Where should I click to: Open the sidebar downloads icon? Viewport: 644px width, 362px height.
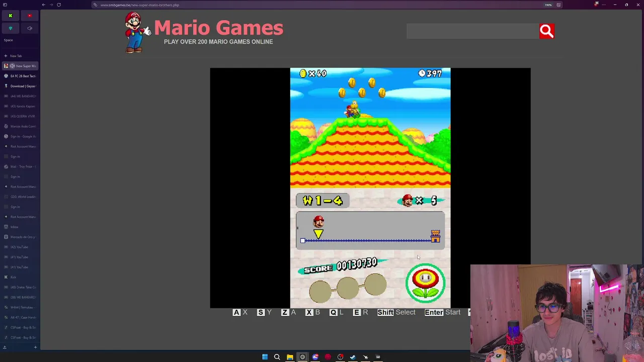5,347
